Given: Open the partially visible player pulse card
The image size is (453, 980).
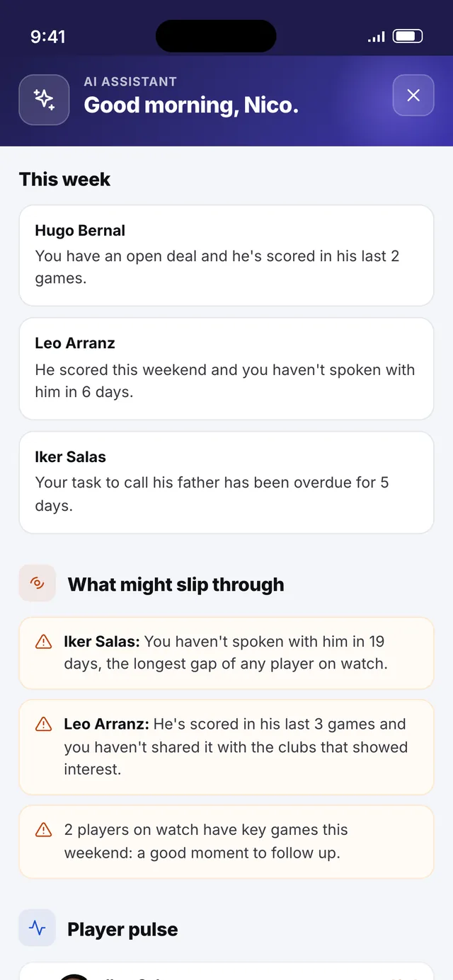Looking at the screenshot, I should (x=226, y=971).
